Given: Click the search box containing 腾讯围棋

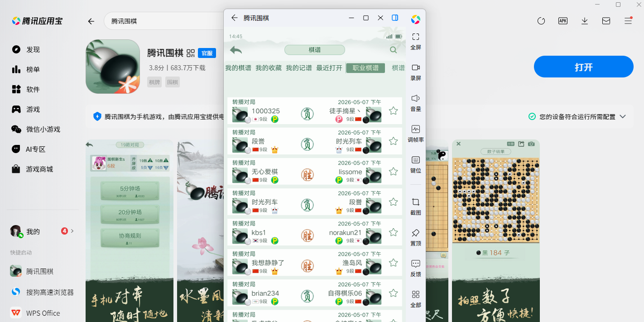Looking at the screenshot, I should click(x=164, y=21).
